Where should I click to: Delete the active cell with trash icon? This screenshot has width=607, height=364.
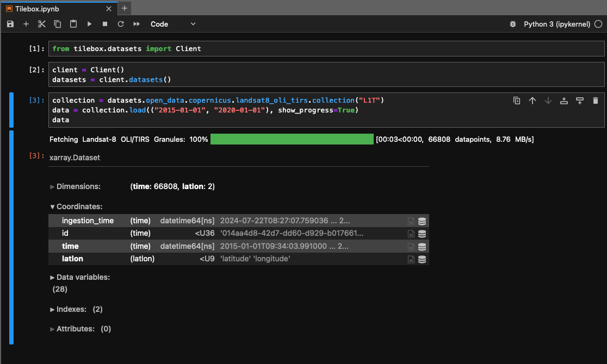click(x=596, y=101)
